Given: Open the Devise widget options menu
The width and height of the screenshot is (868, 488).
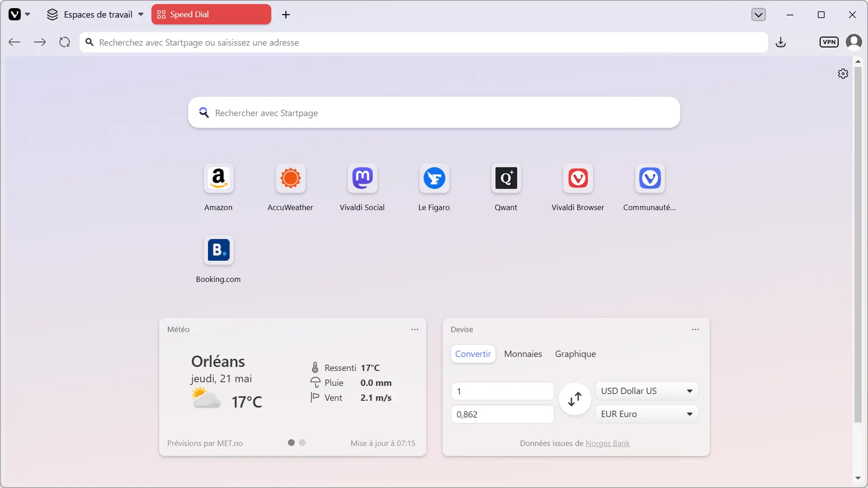Looking at the screenshot, I should [695, 329].
